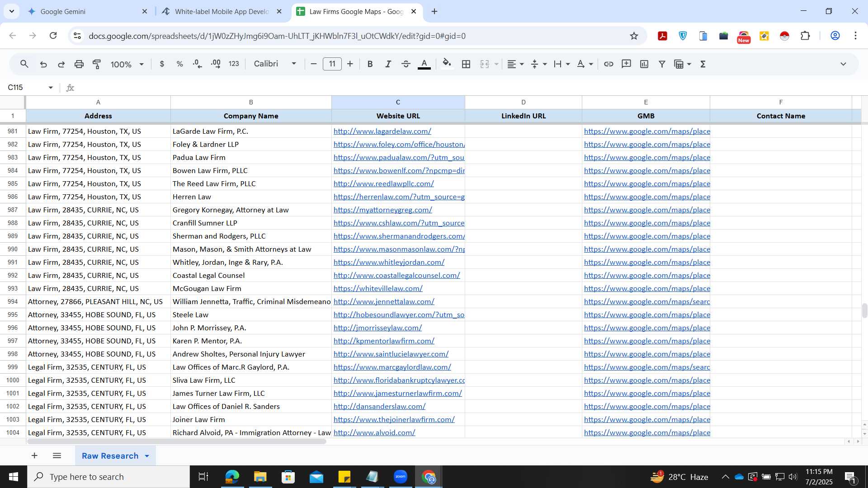The height and width of the screenshot is (488, 868).
Task: Open the GMB maps link in row 981
Action: 647,131
